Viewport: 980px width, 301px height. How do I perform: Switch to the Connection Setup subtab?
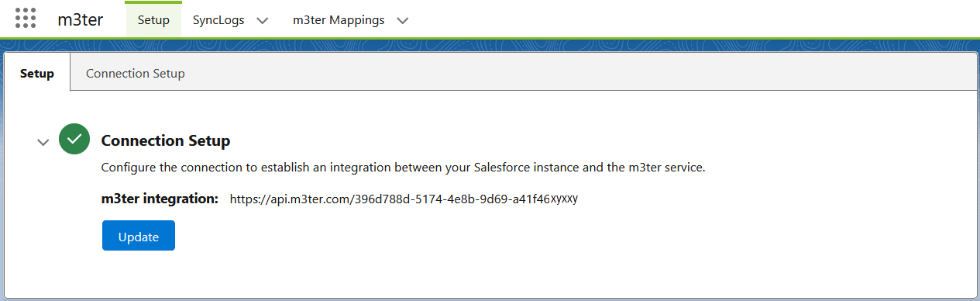[x=136, y=74]
